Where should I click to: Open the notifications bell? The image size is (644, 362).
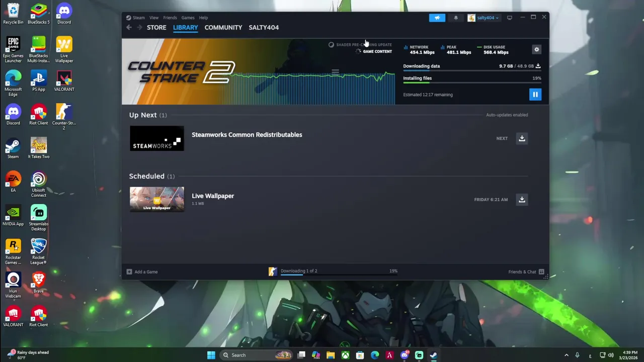(x=456, y=18)
